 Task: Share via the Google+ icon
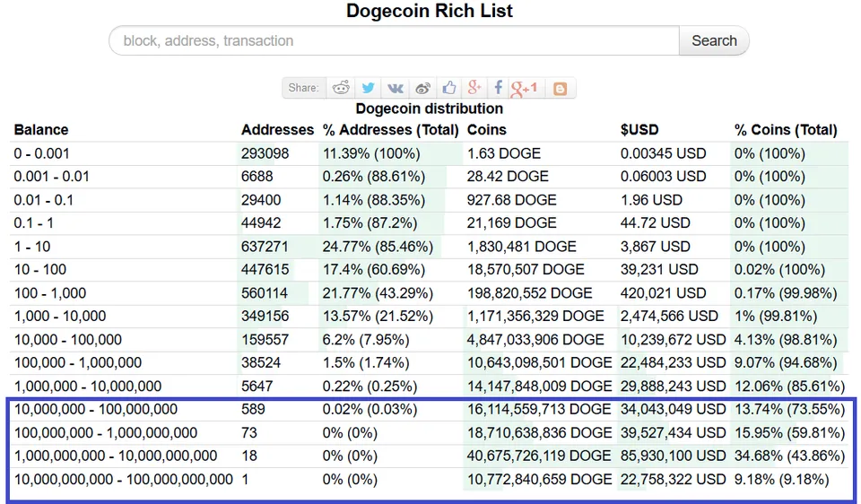[x=474, y=88]
